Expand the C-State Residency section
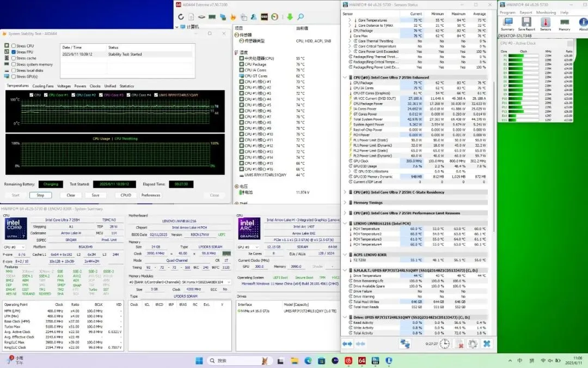The height and width of the screenshot is (368, 588). pyautogui.click(x=345, y=192)
